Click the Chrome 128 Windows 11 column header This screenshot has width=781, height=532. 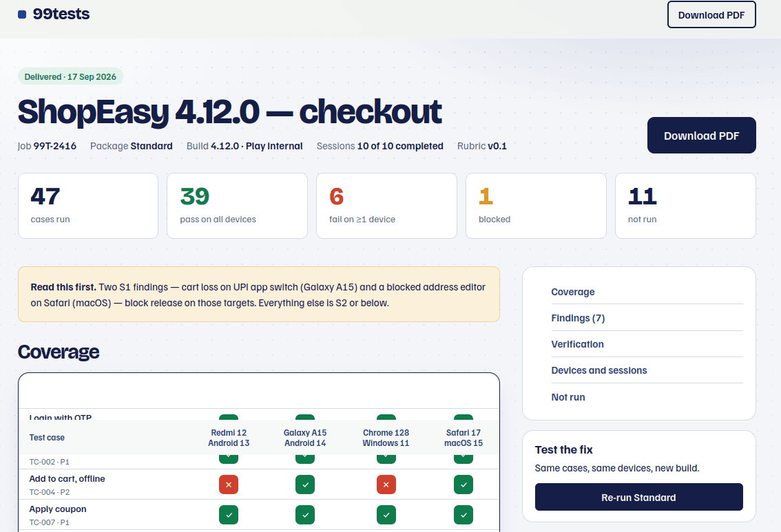click(x=386, y=438)
